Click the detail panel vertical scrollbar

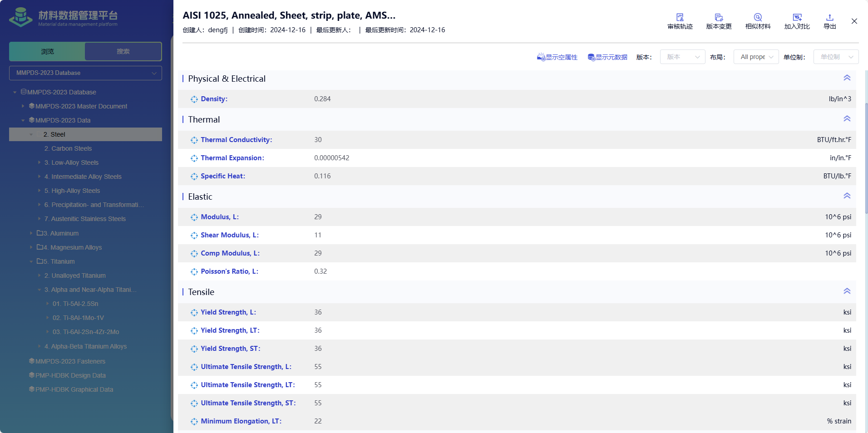pos(866,159)
